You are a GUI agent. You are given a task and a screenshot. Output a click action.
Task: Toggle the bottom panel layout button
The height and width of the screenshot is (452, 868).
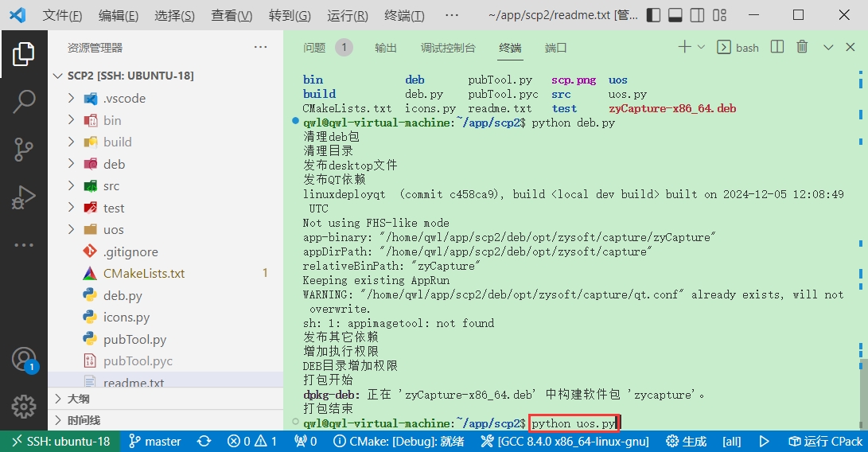(x=675, y=16)
